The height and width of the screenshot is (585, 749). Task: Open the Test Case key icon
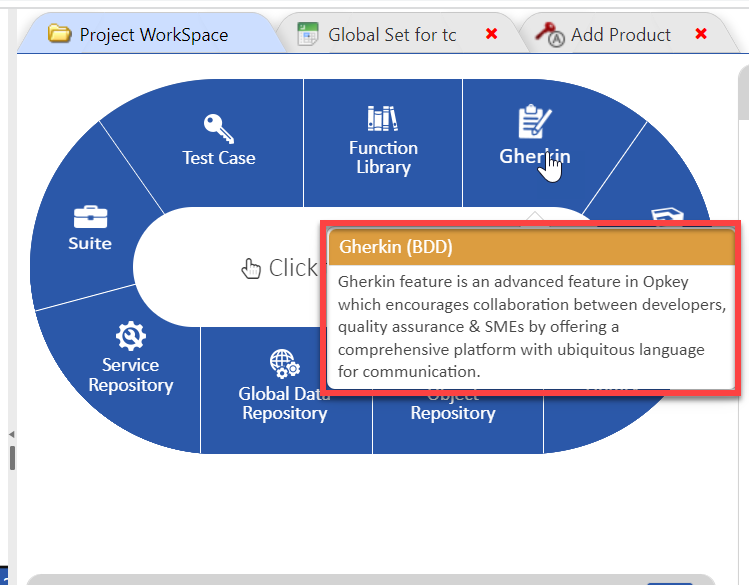[x=219, y=128]
